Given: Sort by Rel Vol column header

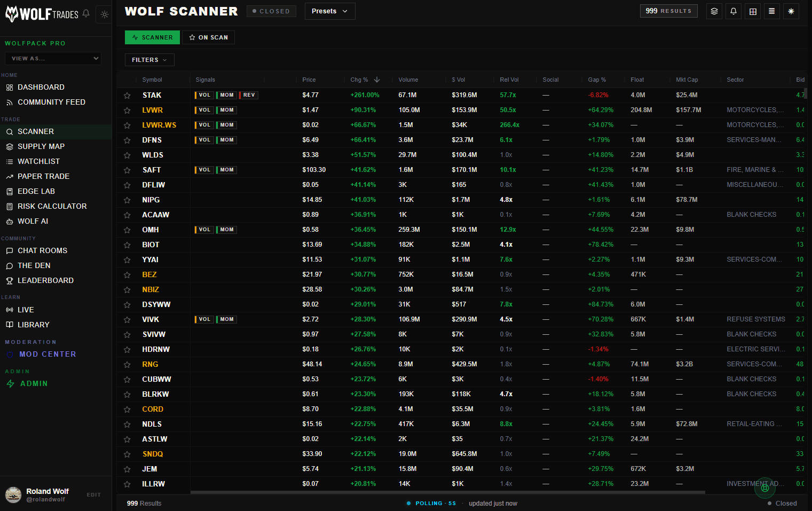Looking at the screenshot, I should (509, 80).
